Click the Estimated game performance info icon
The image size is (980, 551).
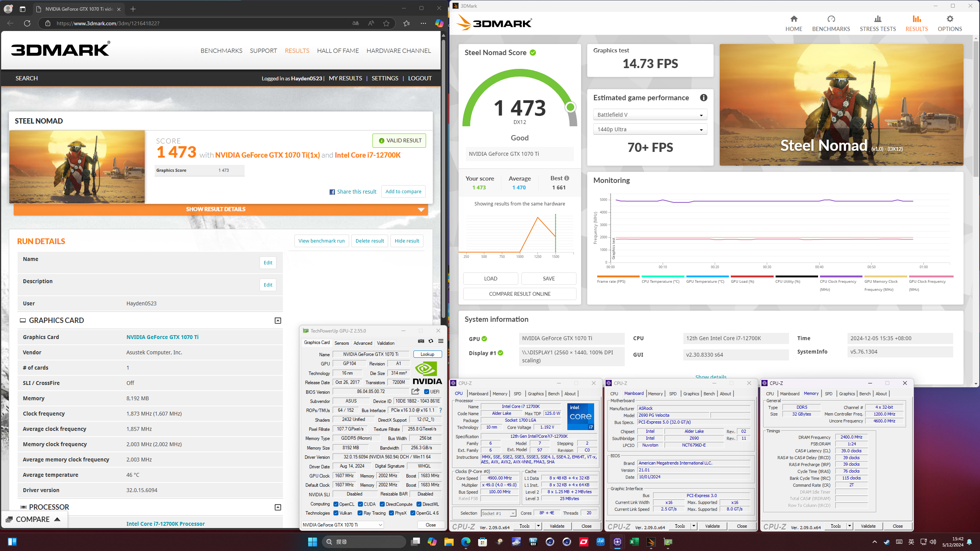click(x=704, y=98)
